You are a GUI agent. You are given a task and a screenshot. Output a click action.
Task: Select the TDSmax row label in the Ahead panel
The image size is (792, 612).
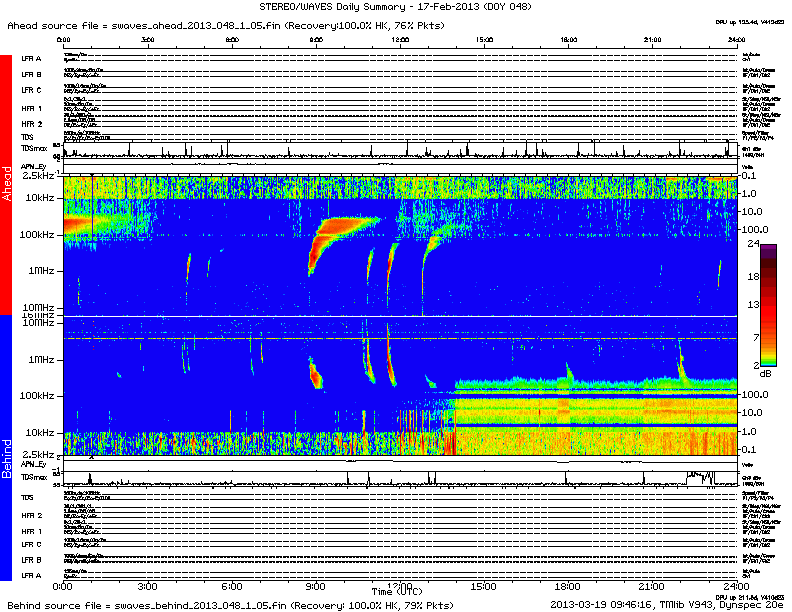(34, 151)
